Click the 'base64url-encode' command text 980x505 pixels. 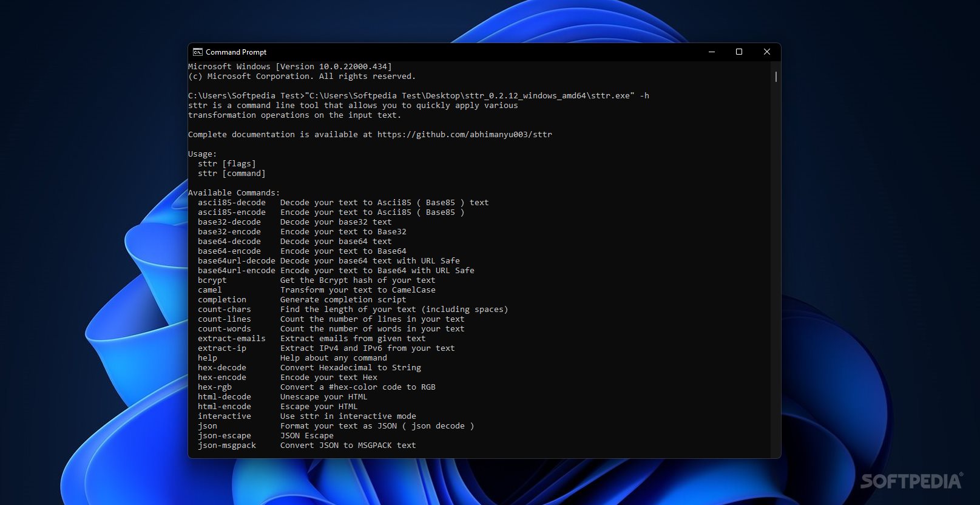(x=237, y=271)
